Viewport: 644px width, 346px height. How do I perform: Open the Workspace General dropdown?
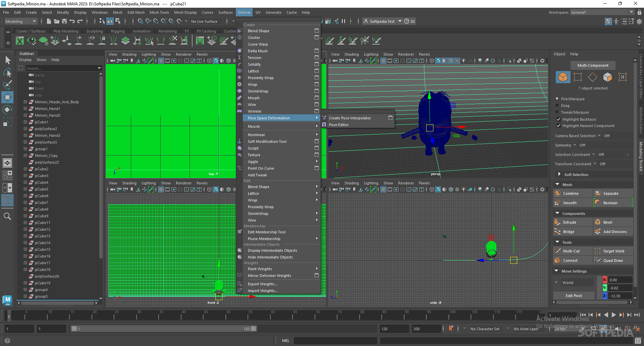click(x=602, y=12)
